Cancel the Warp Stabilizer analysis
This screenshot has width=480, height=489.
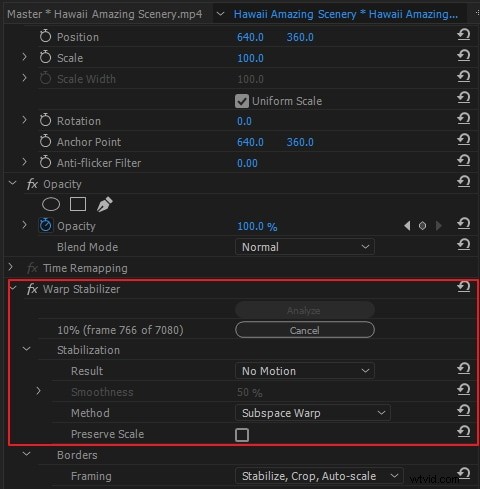305,330
